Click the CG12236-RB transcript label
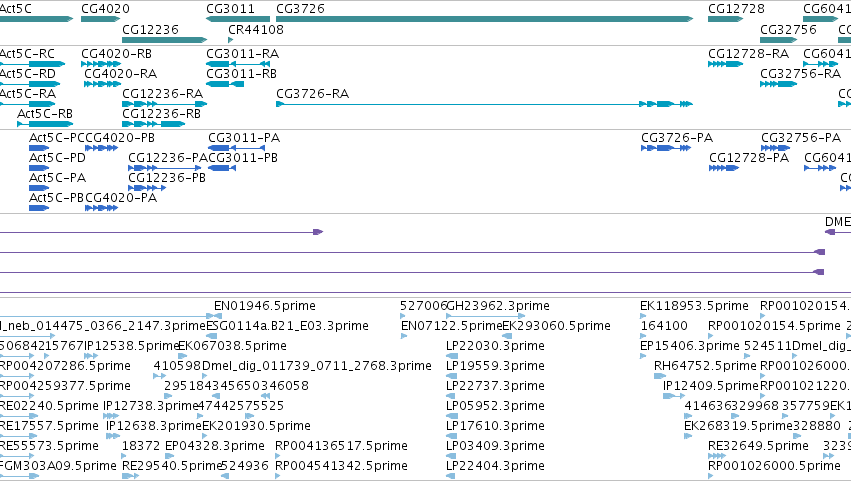The image size is (851, 481). point(161,113)
